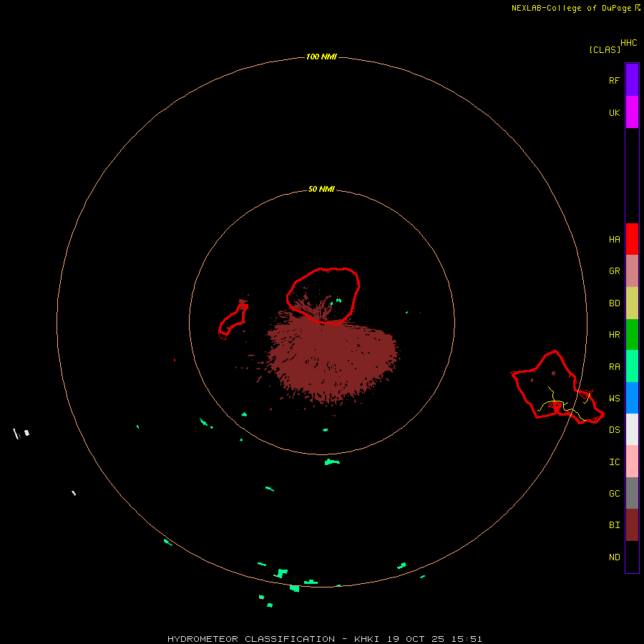Click the yellow road lines inside right island
This screenshot has height=644, width=644.
click(x=562, y=404)
